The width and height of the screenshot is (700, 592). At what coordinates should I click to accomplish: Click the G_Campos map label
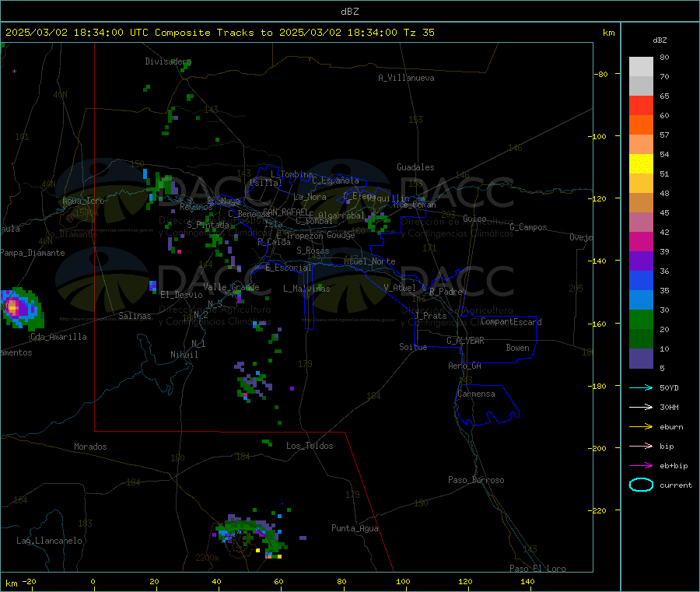point(528,227)
